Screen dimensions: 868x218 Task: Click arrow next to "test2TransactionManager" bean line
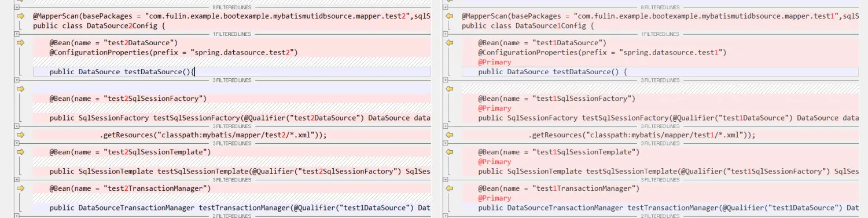point(21,188)
